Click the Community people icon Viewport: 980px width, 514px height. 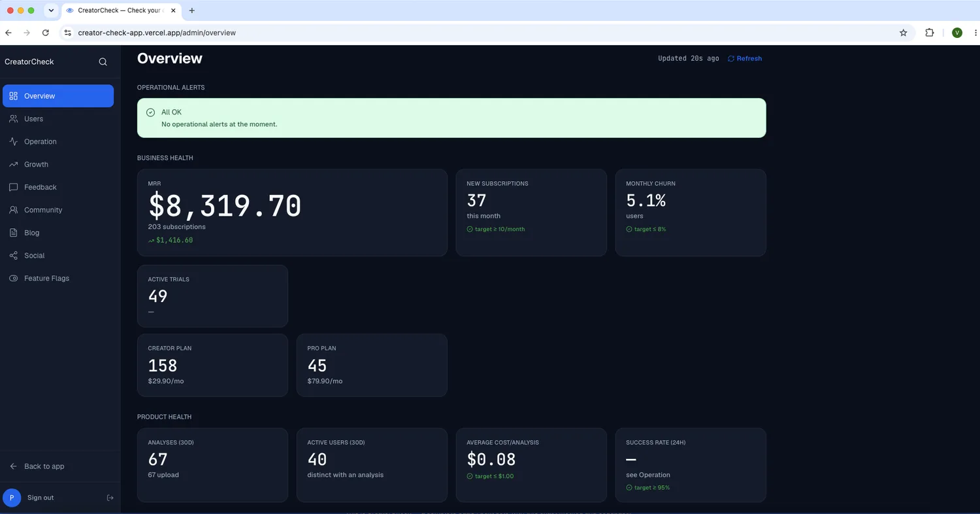point(14,210)
